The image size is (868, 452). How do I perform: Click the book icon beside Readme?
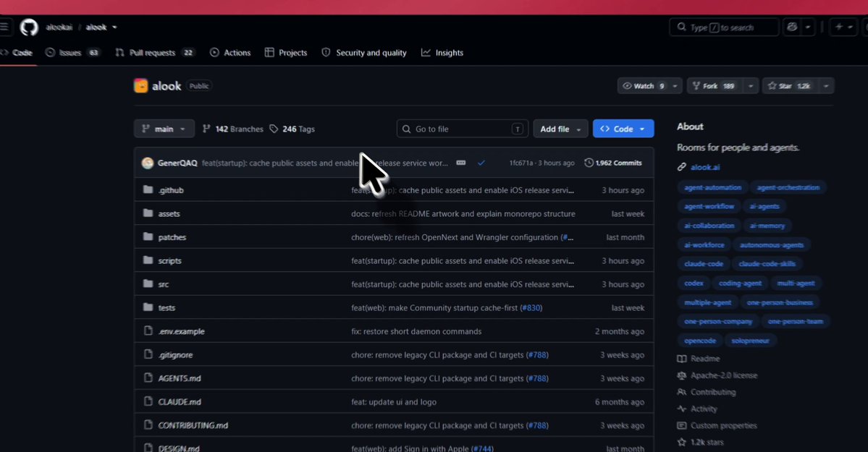[681, 359]
